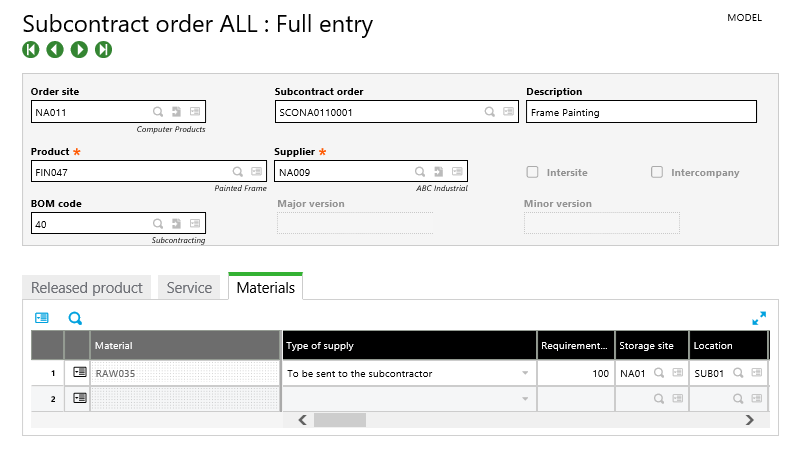Image resolution: width=793 pixels, height=457 pixels.
Task: Jump to the last record navigation arrow
Action: pos(103,49)
